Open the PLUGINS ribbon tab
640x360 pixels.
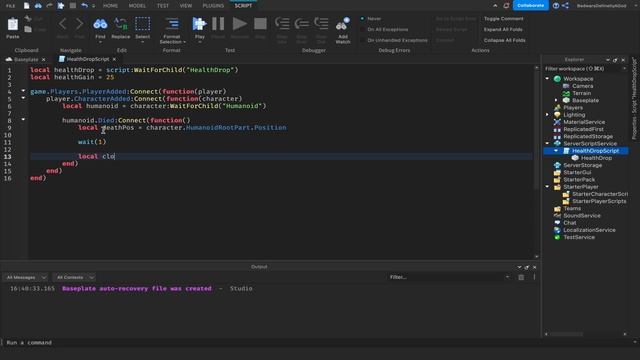tap(213, 6)
